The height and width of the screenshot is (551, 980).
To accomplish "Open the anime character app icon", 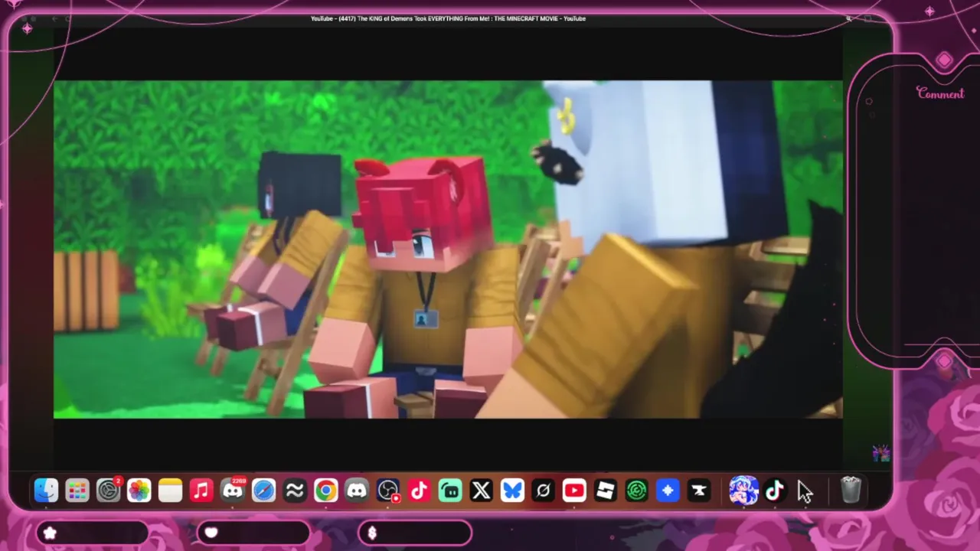I will [x=743, y=491].
